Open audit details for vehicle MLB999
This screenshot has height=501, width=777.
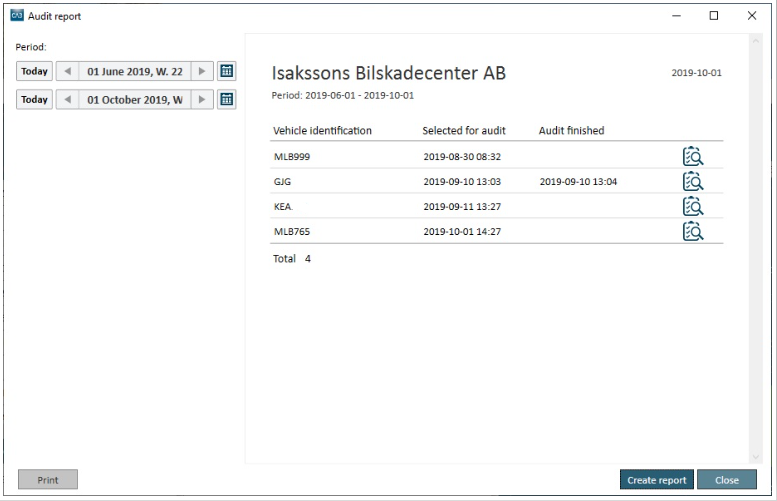pyautogui.click(x=692, y=156)
